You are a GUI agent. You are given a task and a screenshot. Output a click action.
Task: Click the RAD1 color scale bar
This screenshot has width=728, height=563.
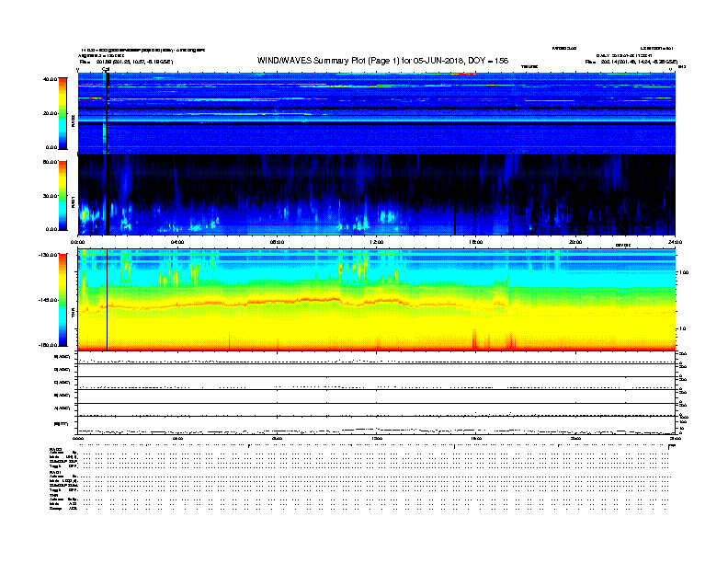[63, 196]
